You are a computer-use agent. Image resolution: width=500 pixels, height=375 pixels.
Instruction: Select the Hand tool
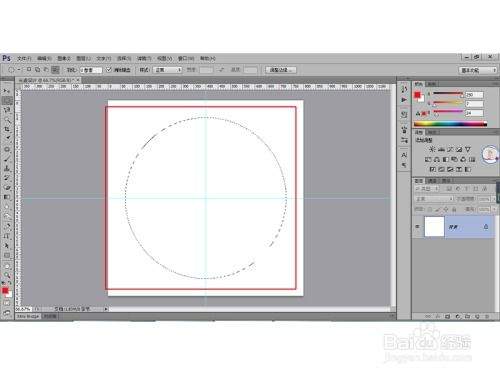tap(7, 266)
